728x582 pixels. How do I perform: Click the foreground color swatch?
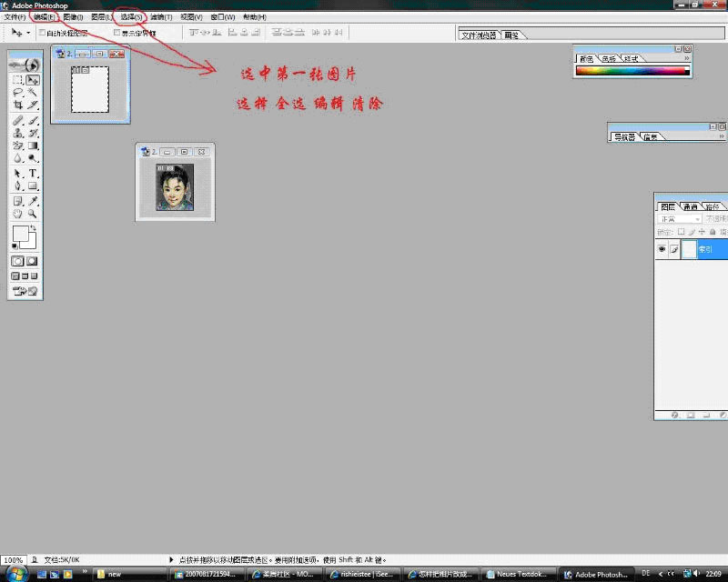click(x=20, y=234)
